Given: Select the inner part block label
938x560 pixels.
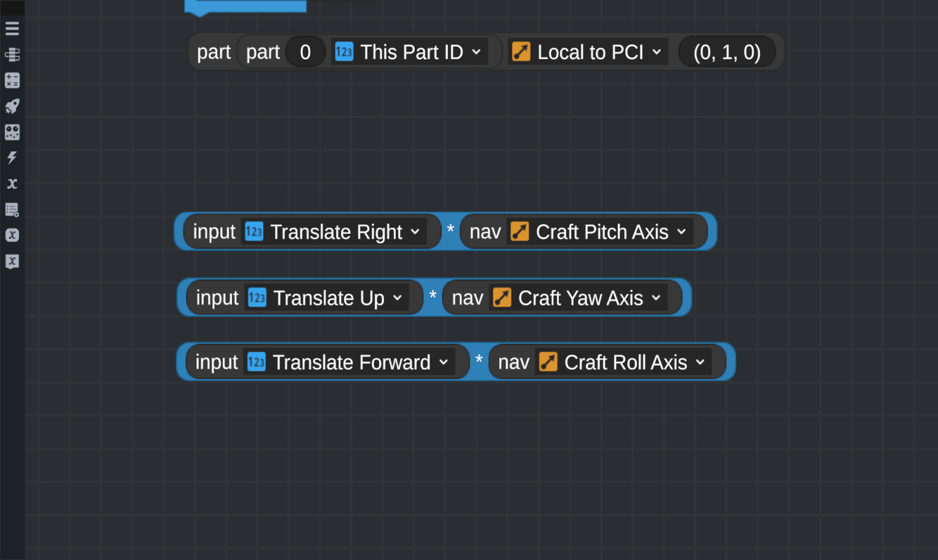Looking at the screenshot, I should click(263, 52).
